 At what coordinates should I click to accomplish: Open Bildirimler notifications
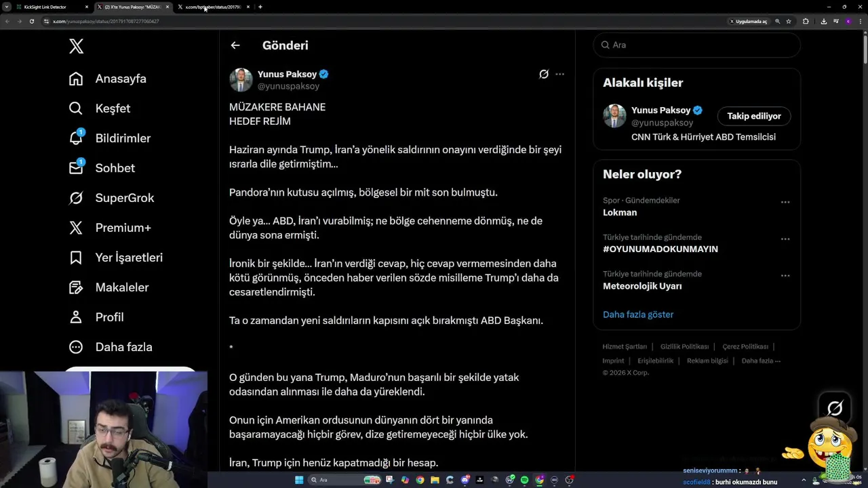pyautogui.click(x=111, y=138)
